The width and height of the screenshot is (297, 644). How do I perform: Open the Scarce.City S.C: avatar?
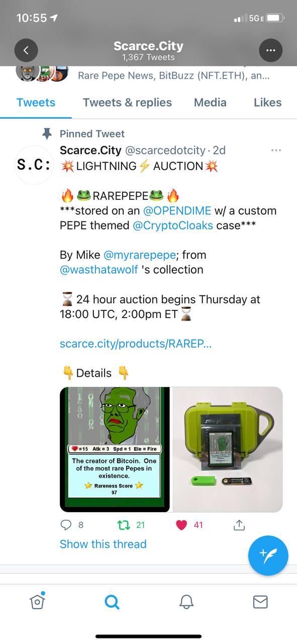click(34, 165)
